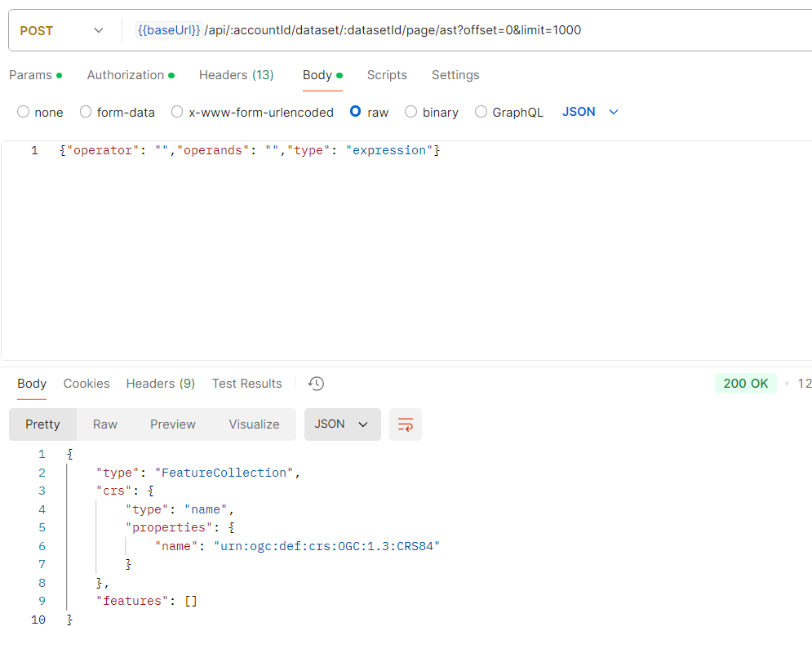Image resolution: width=812 pixels, height=662 pixels.
Task: Select the none body type
Action: (24, 112)
